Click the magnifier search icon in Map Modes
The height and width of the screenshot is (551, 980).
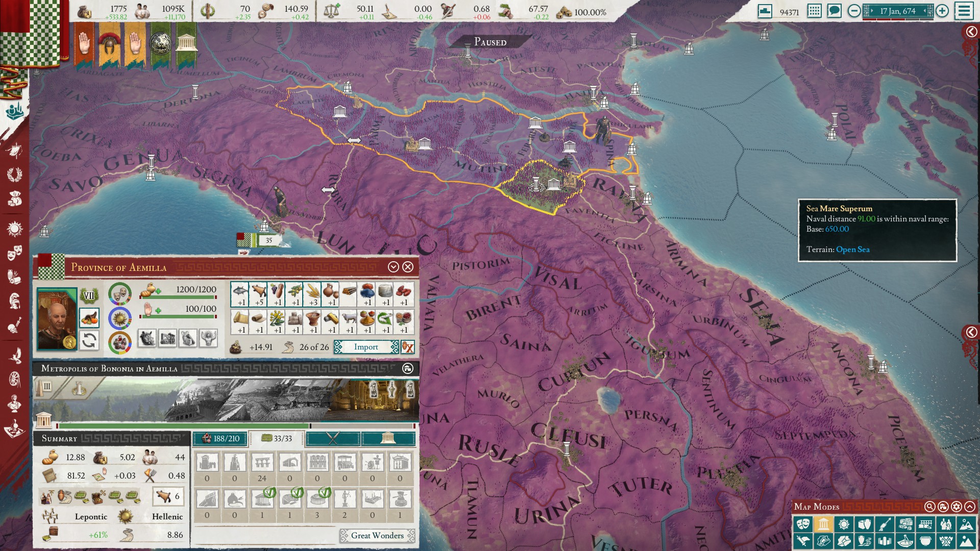pyautogui.click(x=929, y=507)
